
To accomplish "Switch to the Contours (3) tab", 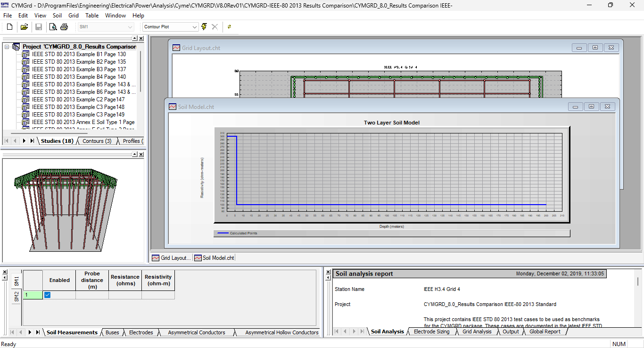I will (x=97, y=141).
